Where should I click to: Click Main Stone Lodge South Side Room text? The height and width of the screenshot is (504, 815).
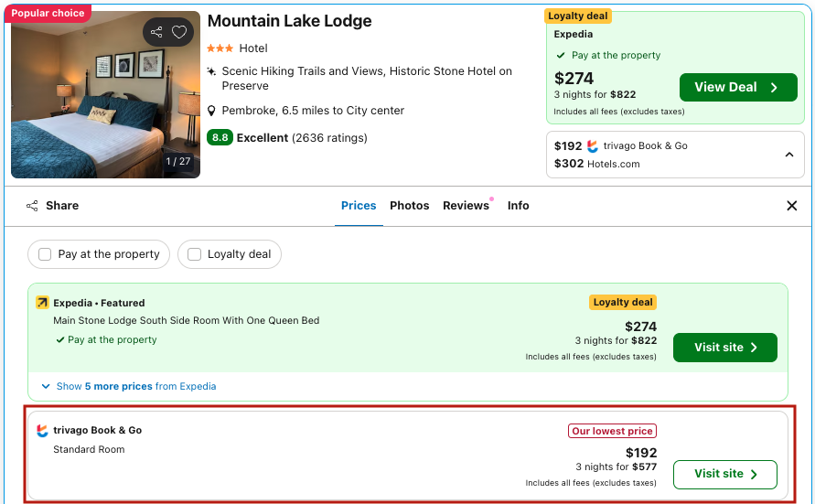tap(186, 320)
